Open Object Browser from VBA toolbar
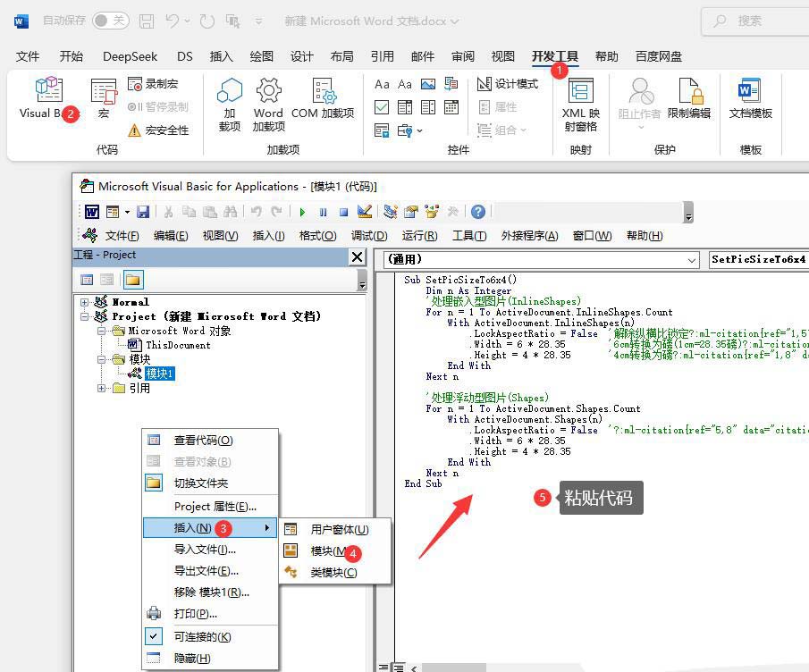The width and height of the screenshot is (809, 672). coord(432,212)
